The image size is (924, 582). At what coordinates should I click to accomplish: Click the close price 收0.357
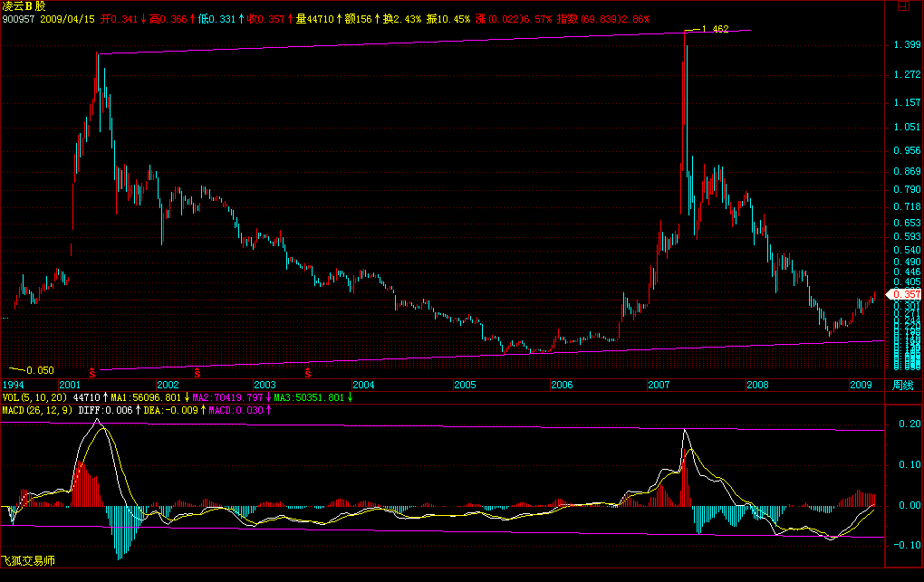(x=265, y=19)
